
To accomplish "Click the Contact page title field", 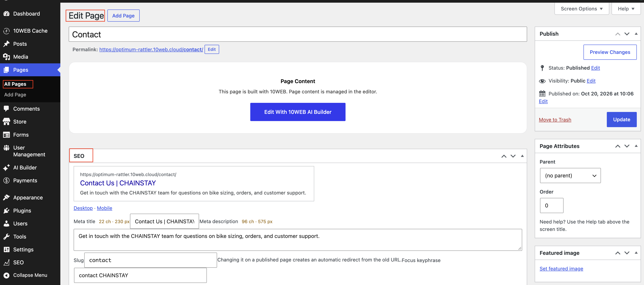I will click(x=298, y=34).
